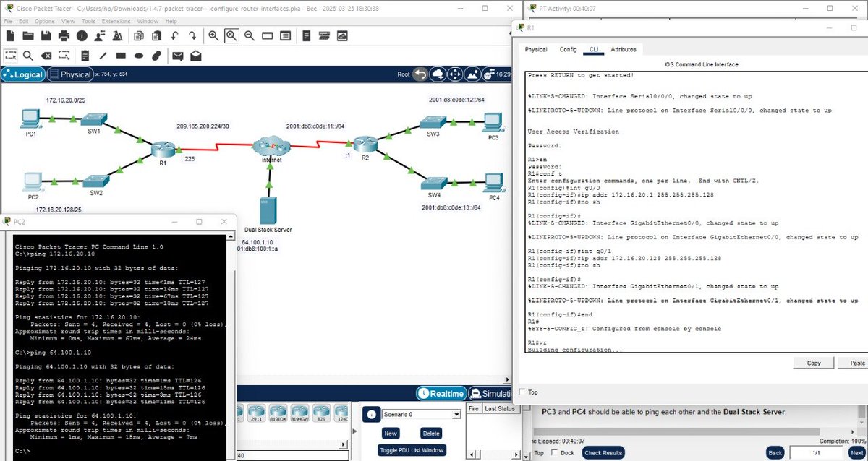Click the Back navigation arrow beside Root
The height and width of the screenshot is (461, 868).
point(421,74)
